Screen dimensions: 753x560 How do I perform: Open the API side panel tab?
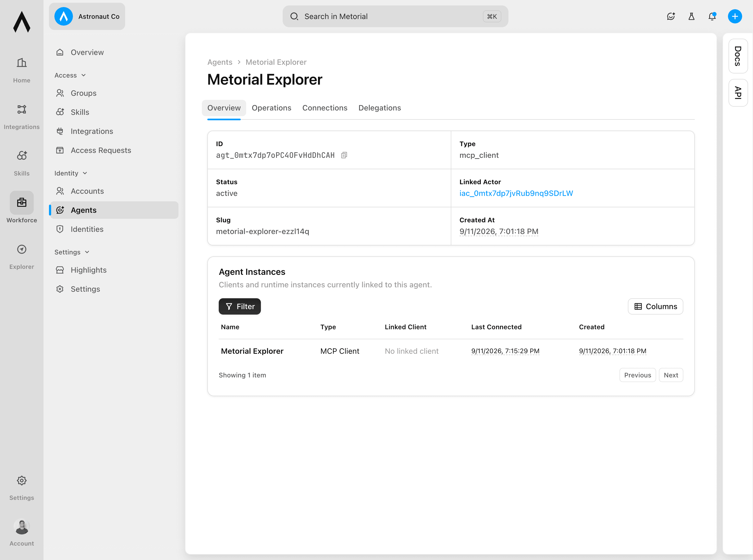click(x=738, y=93)
